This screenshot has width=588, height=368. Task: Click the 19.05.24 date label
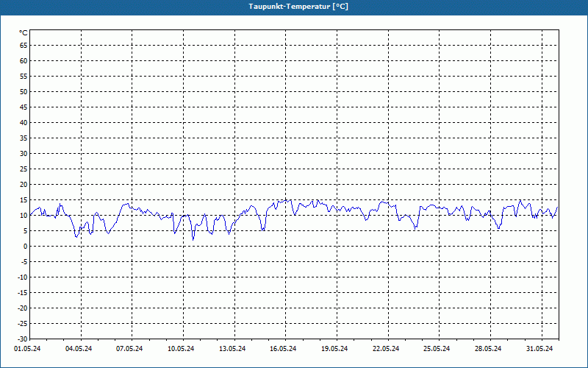[x=334, y=349]
